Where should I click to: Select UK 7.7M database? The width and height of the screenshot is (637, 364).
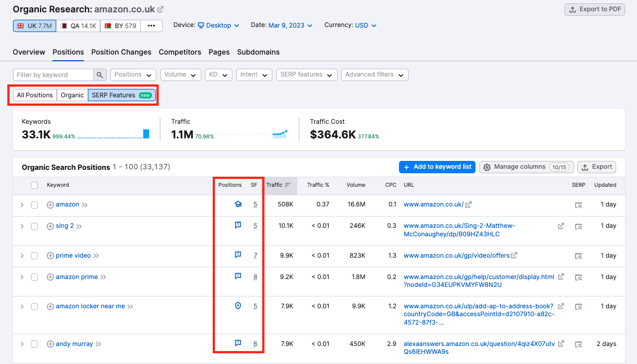(34, 25)
